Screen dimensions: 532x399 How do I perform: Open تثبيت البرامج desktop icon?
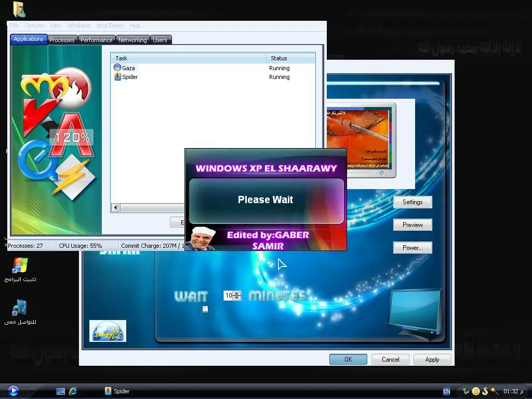pyautogui.click(x=20, y=270)
